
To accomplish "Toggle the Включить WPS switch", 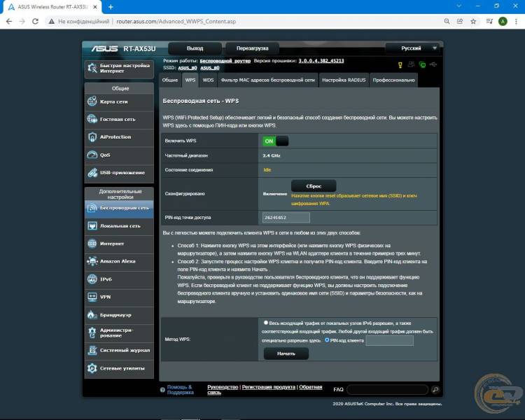I will [x=276, y=141].
